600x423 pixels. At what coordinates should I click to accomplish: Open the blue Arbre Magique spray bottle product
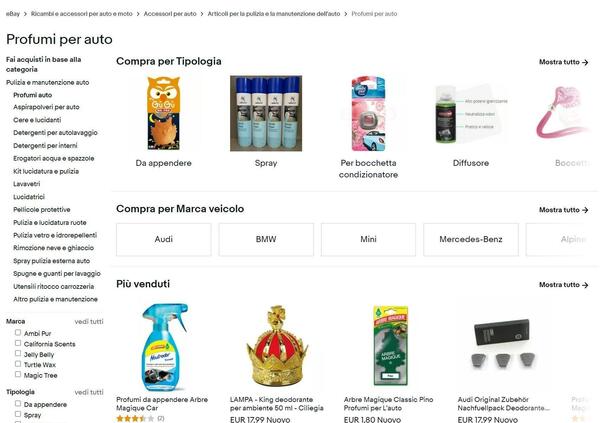(x=165, y=347)
